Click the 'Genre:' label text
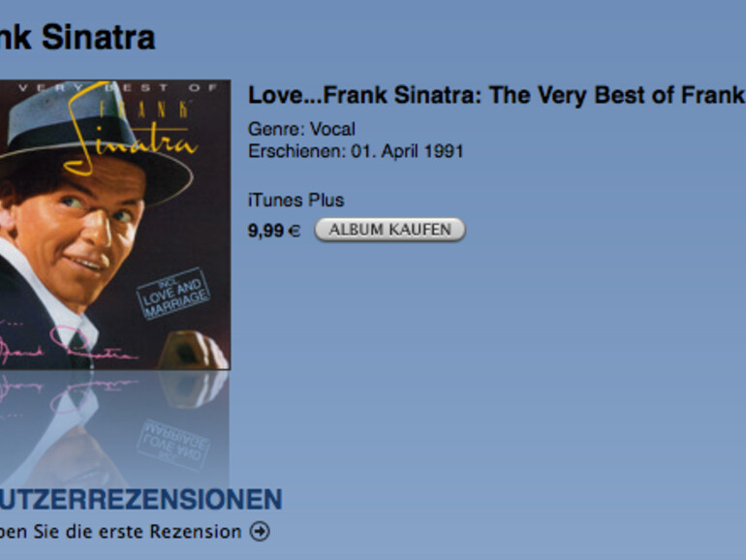746x560 pixels. tap(277, 129)
